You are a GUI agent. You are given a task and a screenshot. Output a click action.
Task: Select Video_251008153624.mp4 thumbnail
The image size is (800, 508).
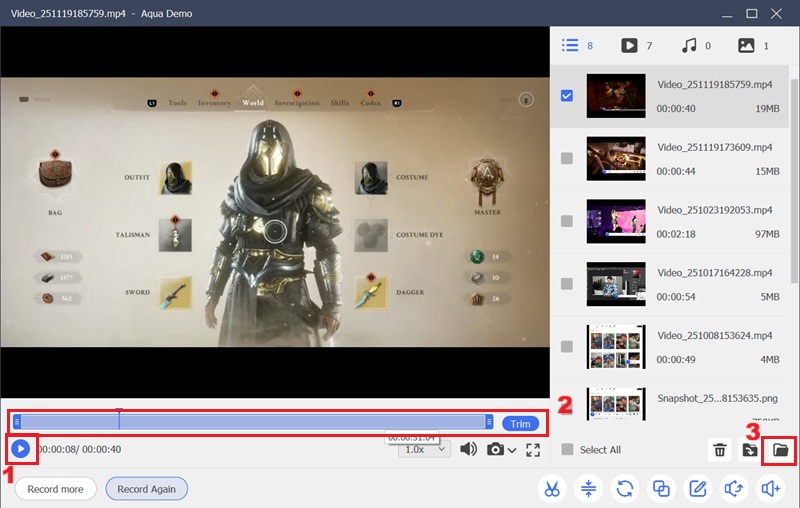click(x=616, y=347)
